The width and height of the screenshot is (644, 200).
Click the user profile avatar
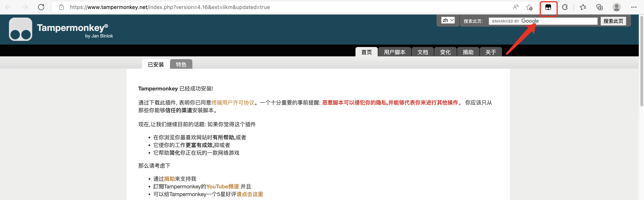click(x=616, y=7)
